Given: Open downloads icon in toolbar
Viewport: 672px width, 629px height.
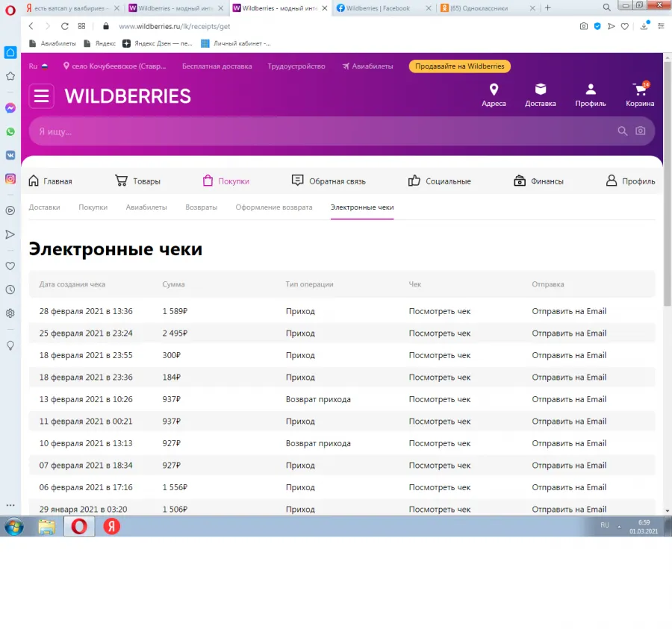Looking at the screenshot, I should pyautogui.click(x=644, y=25).
